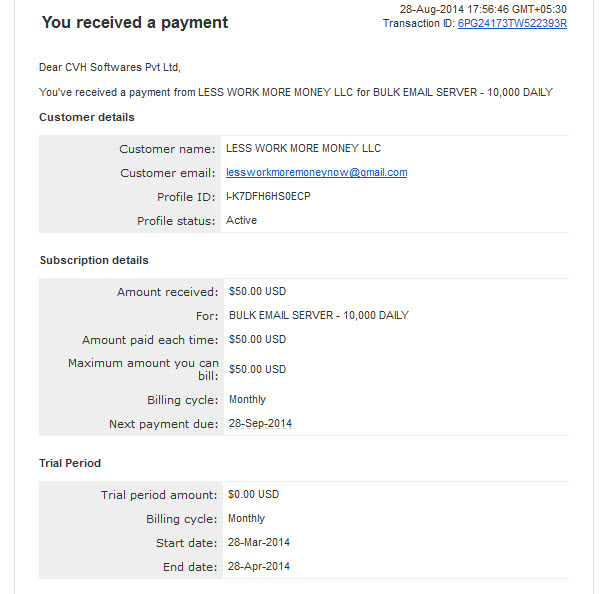The width and height of the screenshot is (601, 594).
Task: Click the 'Maximum amount you can bill' label
Action: pyautogui.click(x=143, y=369)
